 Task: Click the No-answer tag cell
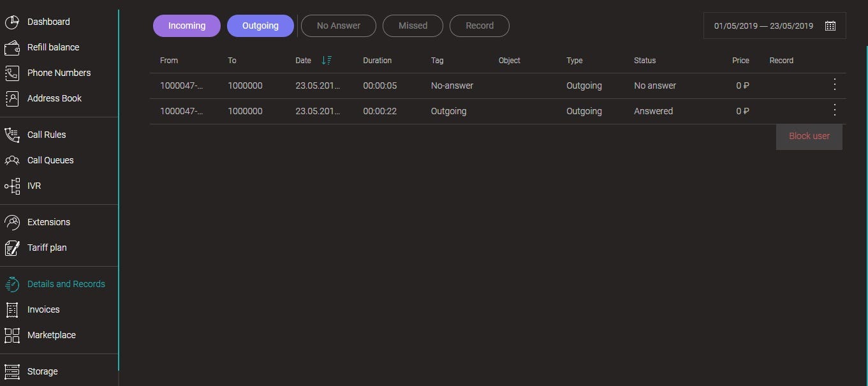click(x=452, y=85)
